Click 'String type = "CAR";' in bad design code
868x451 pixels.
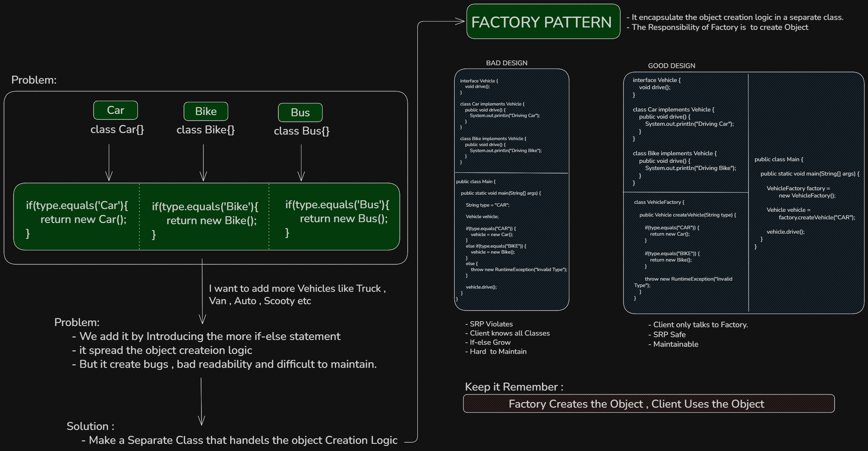point(487,205)
